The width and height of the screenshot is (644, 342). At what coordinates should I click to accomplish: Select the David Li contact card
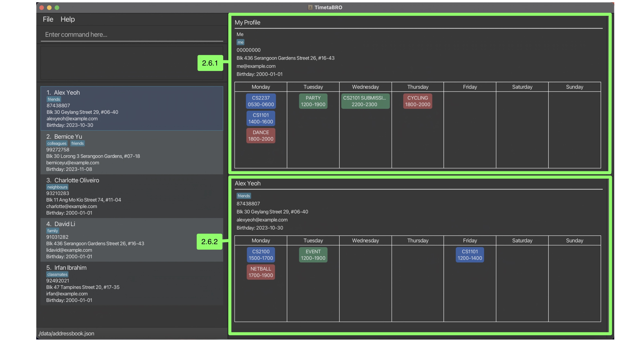[132, 240]
